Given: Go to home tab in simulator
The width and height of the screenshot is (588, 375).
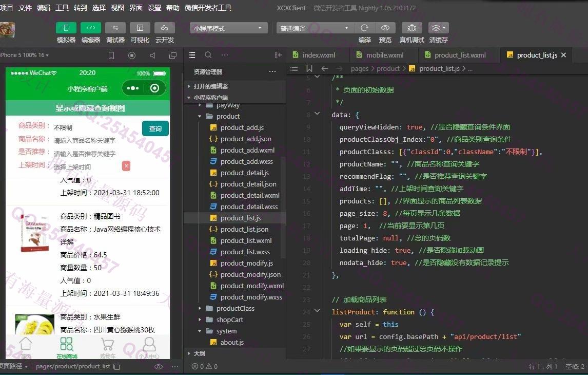Looking at the screenshot, I should [26, 348].
